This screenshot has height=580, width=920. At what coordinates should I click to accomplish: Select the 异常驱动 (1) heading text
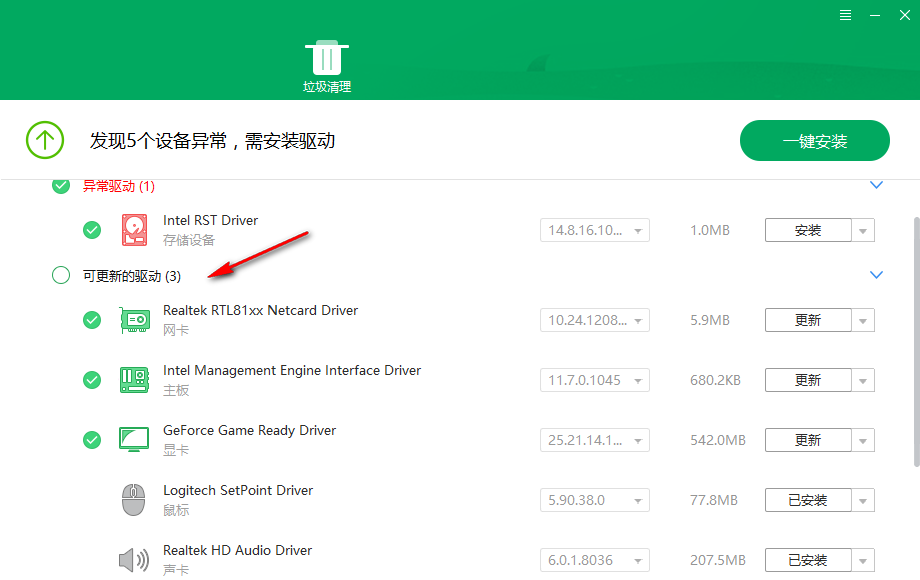[x=119, y=186]
